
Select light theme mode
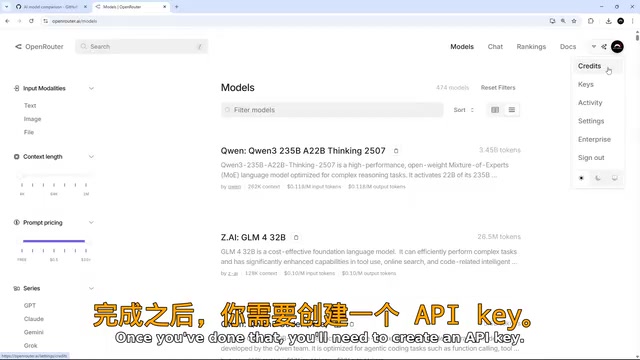(581, 178)
